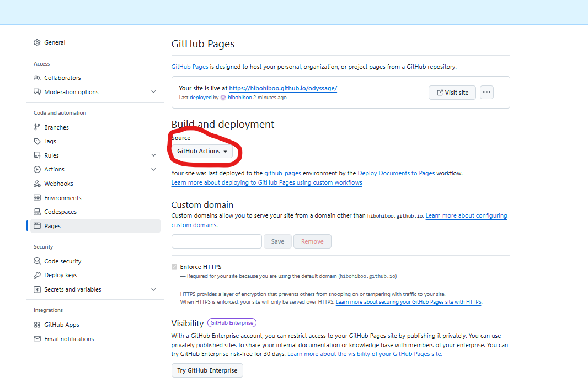The height and width of the screenshot is (388, 588).
Task: Open the GitHub Actions source dropdown
Action: tap(202, 152)
